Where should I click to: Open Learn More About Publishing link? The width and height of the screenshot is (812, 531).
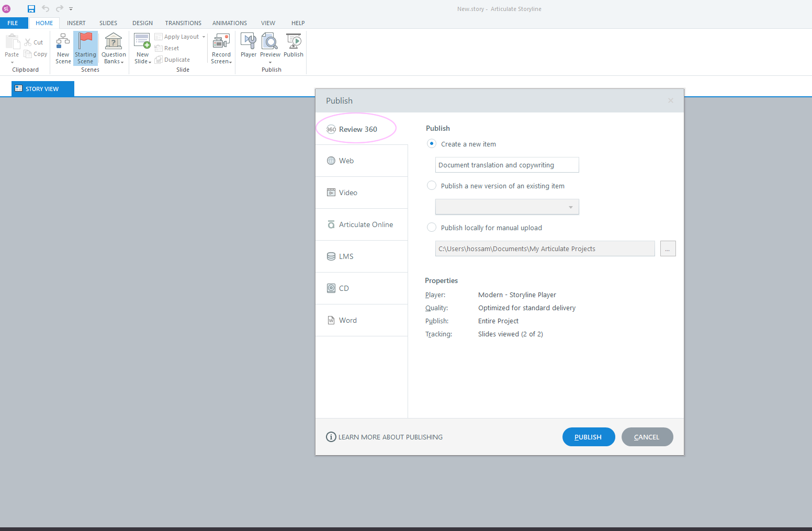pyautogui.click(x=390, y=437)
